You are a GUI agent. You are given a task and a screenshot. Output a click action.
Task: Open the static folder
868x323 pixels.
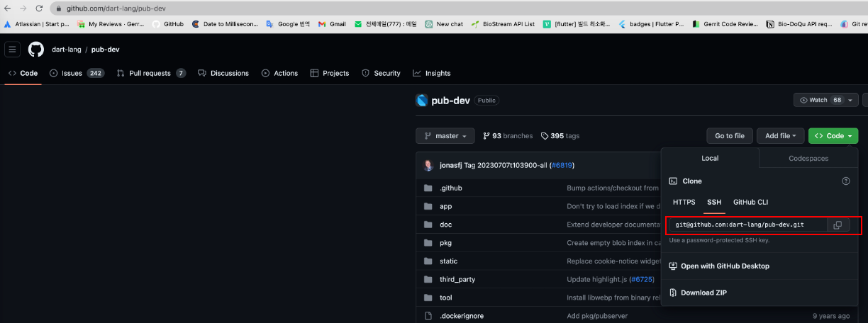tap(448, 261)
